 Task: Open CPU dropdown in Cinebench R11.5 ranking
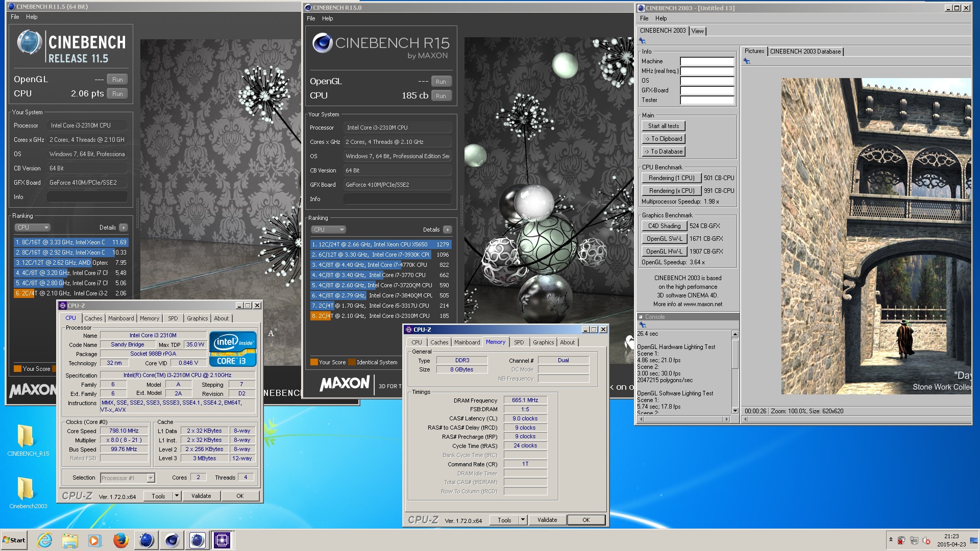pyautogui.click(x=32, y=228)
